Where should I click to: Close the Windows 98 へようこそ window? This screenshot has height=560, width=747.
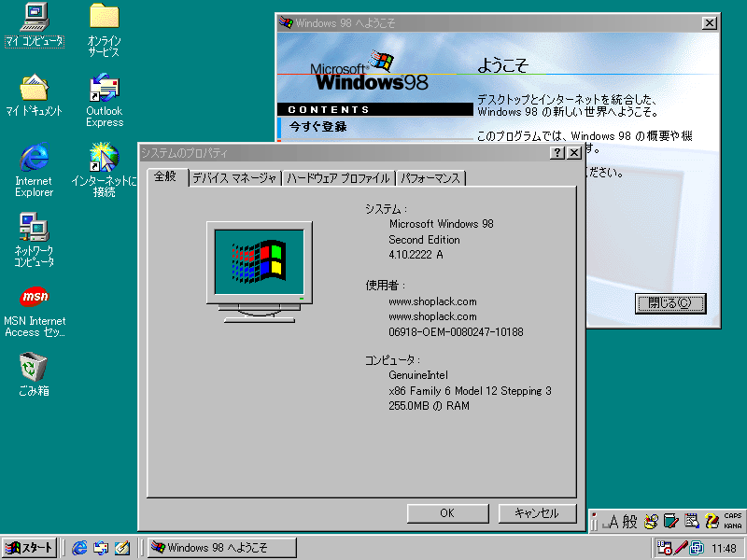tap(710, 22)
